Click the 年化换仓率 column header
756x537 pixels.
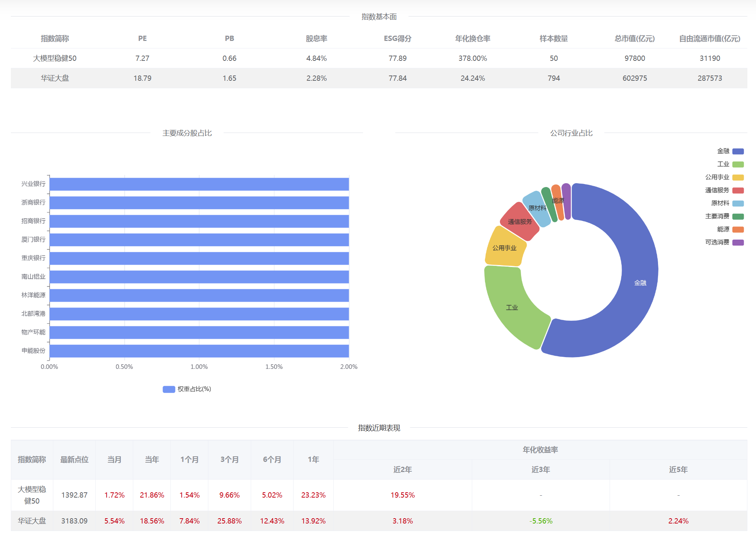click(x=473, y=39)
